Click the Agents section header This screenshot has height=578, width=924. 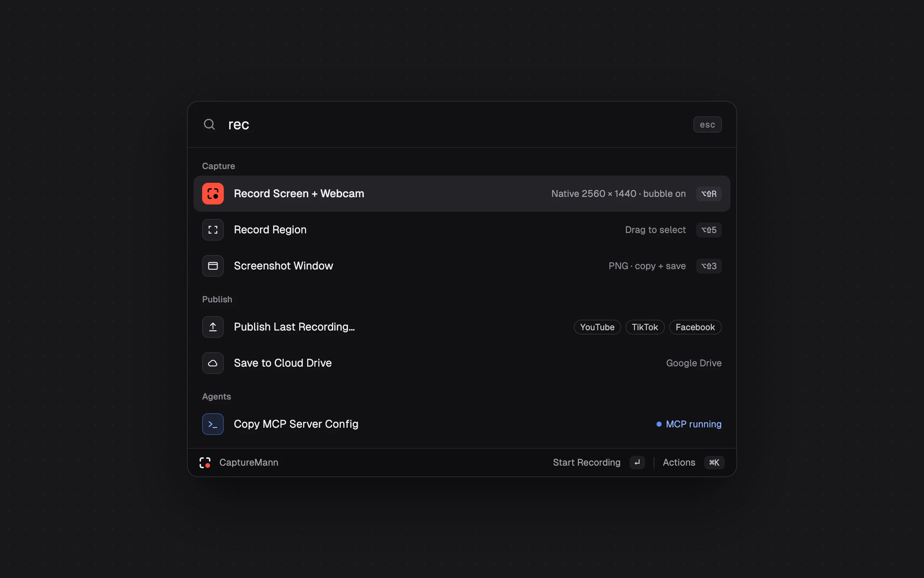pyautogui.click(x=217, y=396)
